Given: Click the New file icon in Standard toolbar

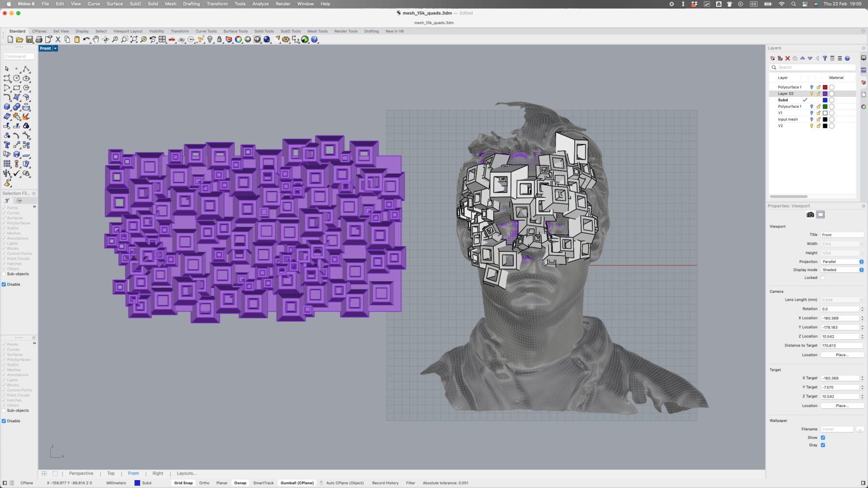Looking at the screenshot, I should tap(10, 40).
